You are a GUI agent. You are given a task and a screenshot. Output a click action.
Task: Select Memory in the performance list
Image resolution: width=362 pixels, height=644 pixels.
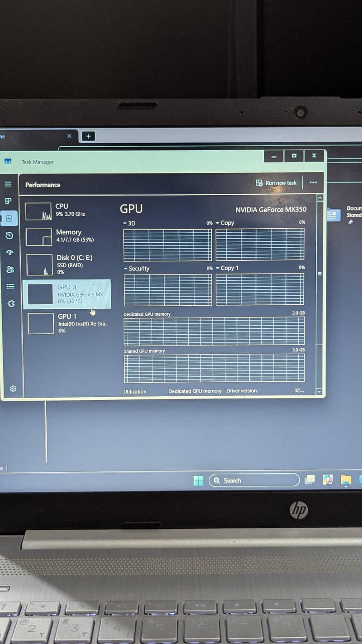[x=68, y=236]
